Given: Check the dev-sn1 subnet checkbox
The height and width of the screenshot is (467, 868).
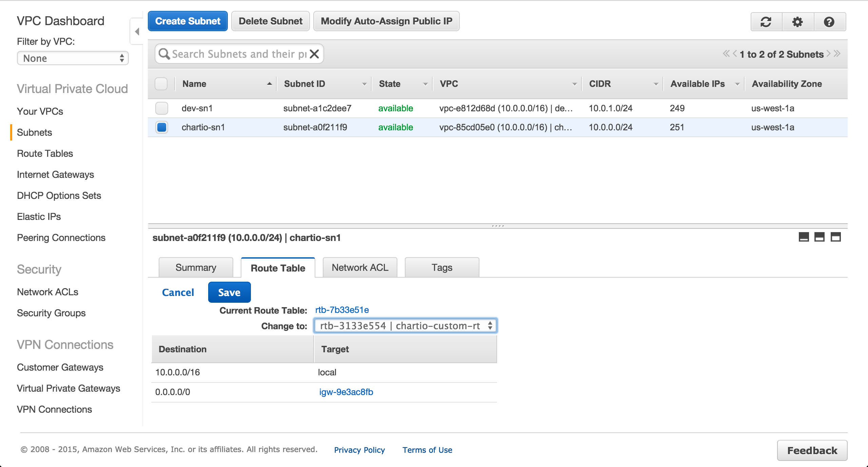Looking at the screenshot, I should point(161,108).
